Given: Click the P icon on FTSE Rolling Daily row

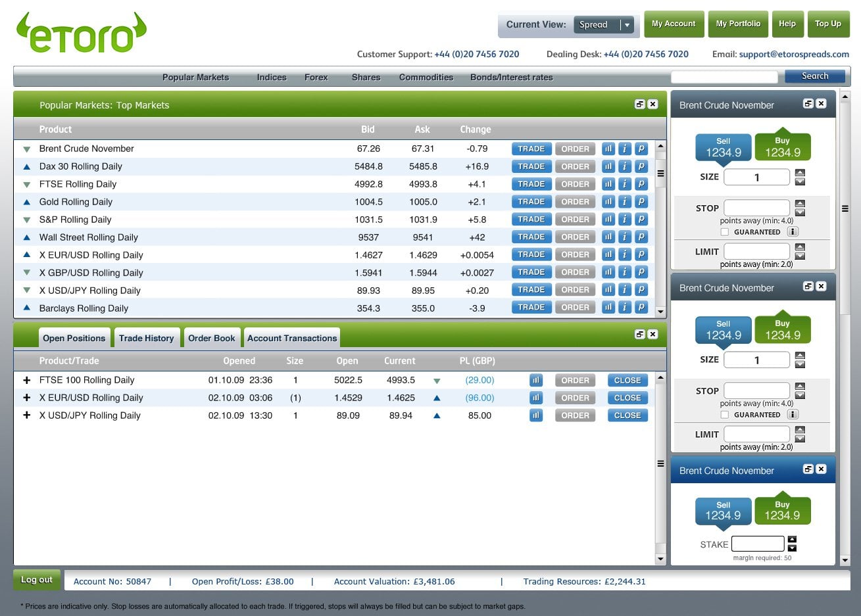Looking at the screenshot, I should [x=641, y=184].
